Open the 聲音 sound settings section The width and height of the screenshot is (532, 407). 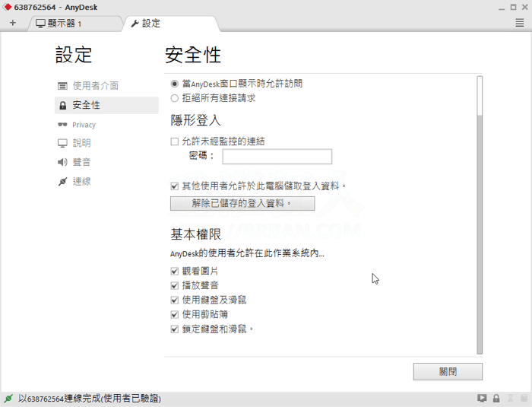pos(81,162)
